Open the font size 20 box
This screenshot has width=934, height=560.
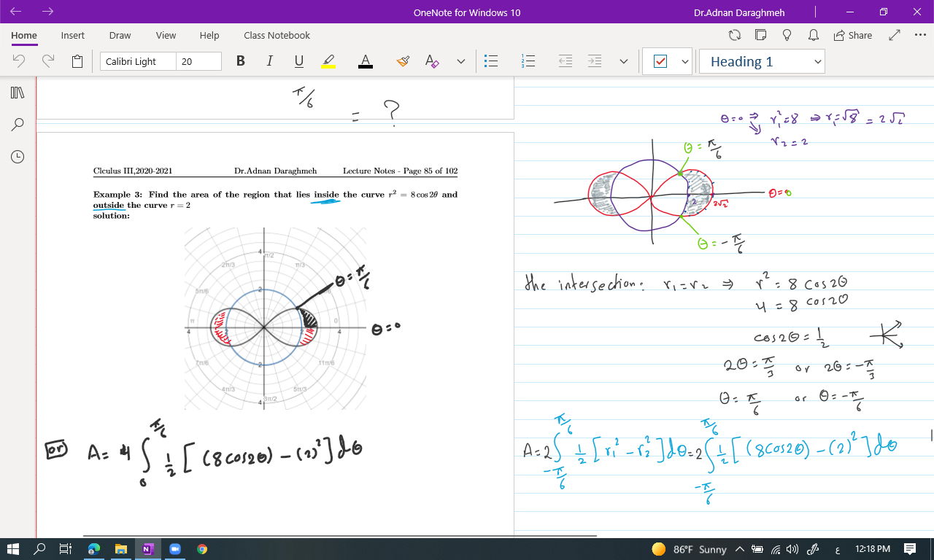pos(198,61)
